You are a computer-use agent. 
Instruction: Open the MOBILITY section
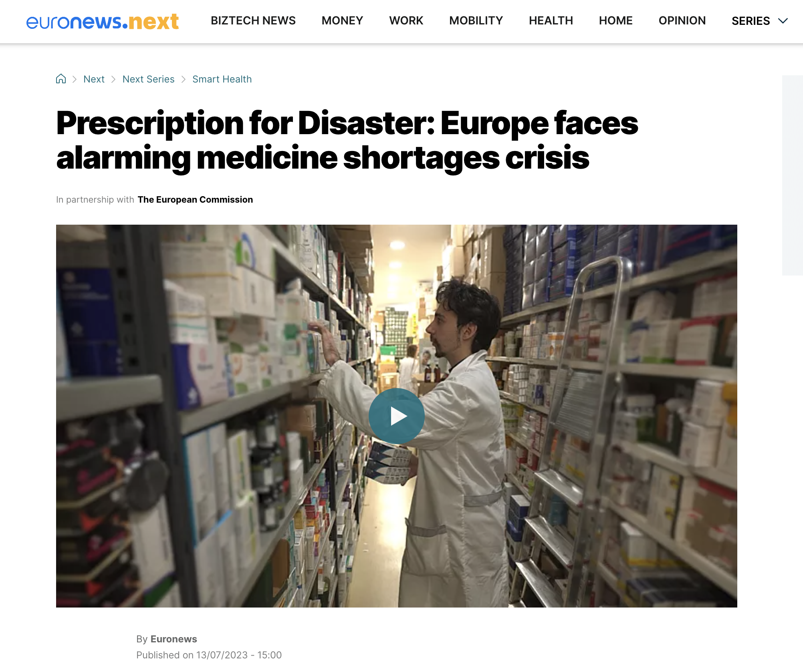476,21
